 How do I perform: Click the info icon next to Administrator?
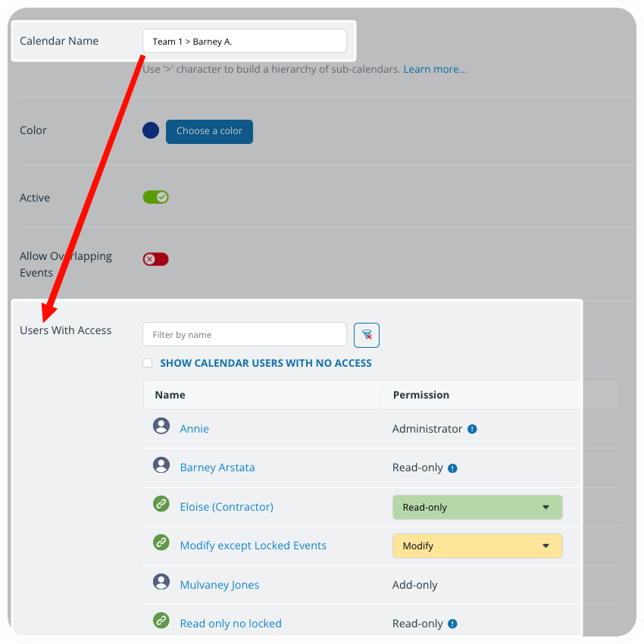[x=472, y=429]
